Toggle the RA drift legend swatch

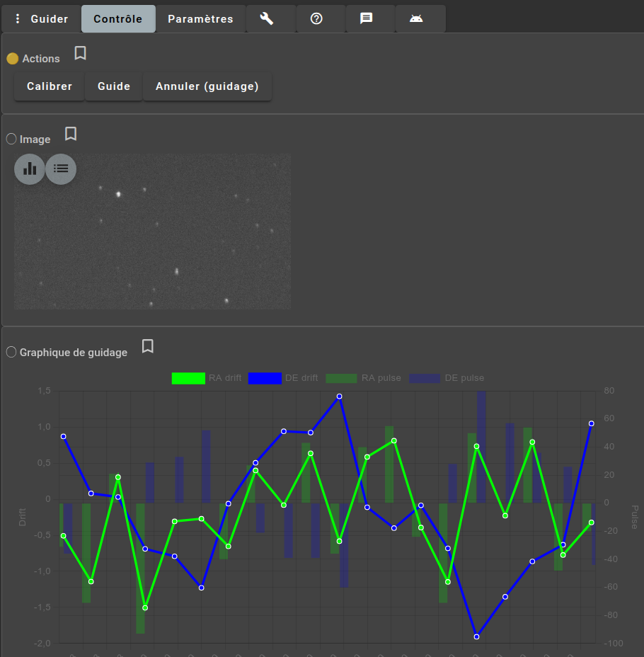[188, 378]
